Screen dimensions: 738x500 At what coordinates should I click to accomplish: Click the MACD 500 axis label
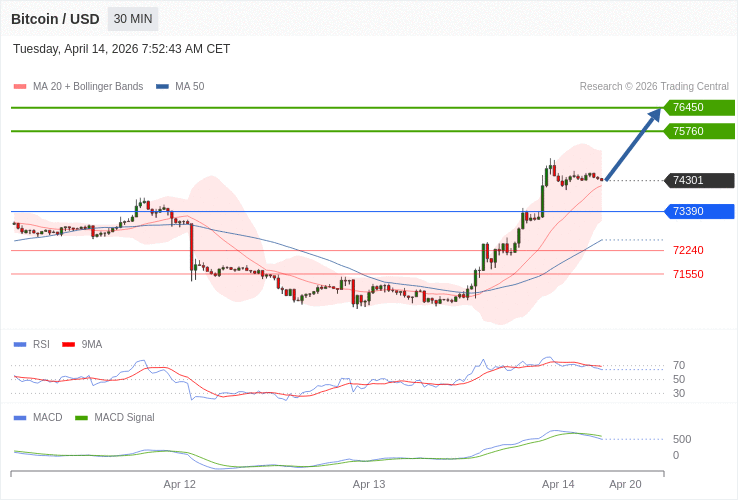(x=682, y=439)
